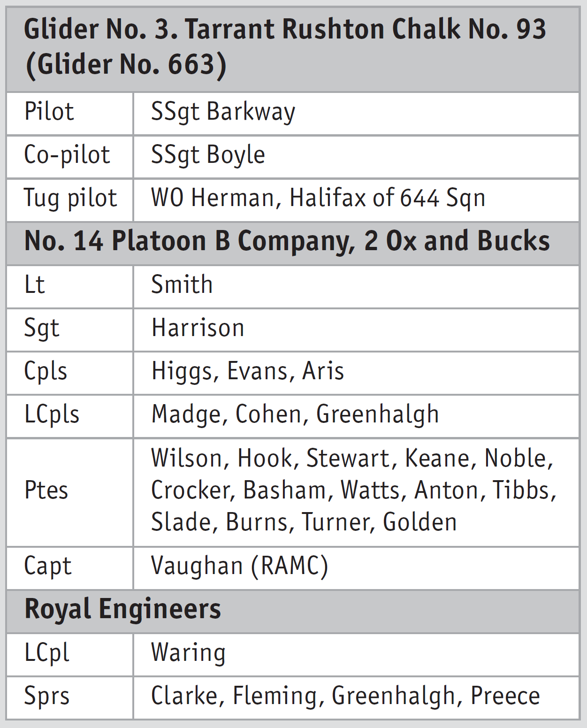Screen dimensions: 587x728
Task: Click the Ptes row label
Action: [46, 491]
